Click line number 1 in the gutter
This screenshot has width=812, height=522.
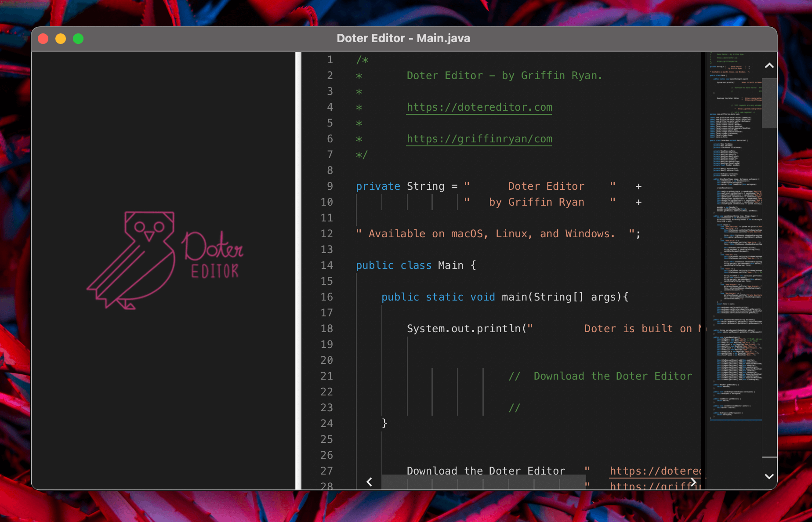click(330, 60)
